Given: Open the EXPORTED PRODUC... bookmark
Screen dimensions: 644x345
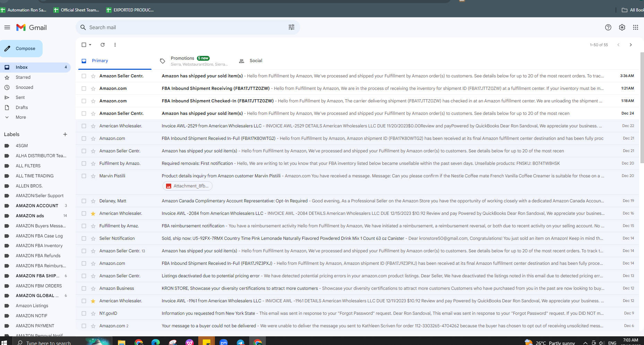Looking at the screenshot, I should click(x=130, y=10).
